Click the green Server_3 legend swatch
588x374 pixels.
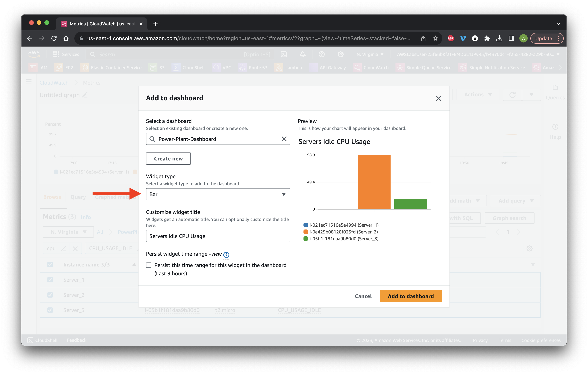click(x=306, y=239)
